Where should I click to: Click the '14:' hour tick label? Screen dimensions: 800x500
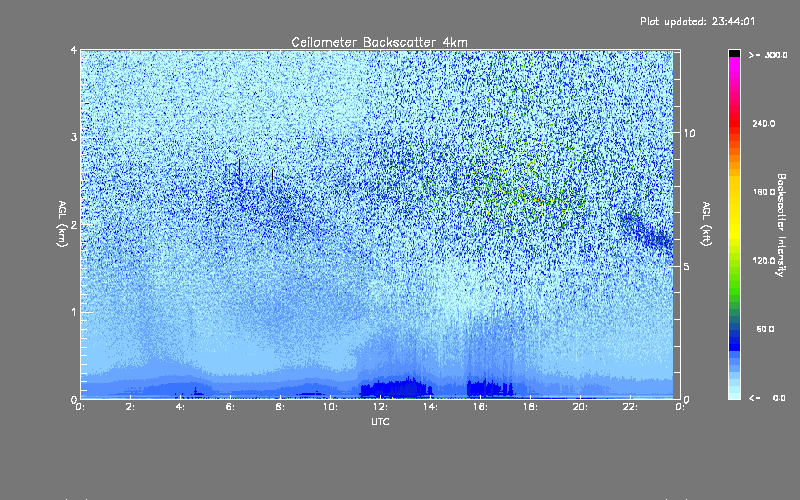(x=430, y=407)
